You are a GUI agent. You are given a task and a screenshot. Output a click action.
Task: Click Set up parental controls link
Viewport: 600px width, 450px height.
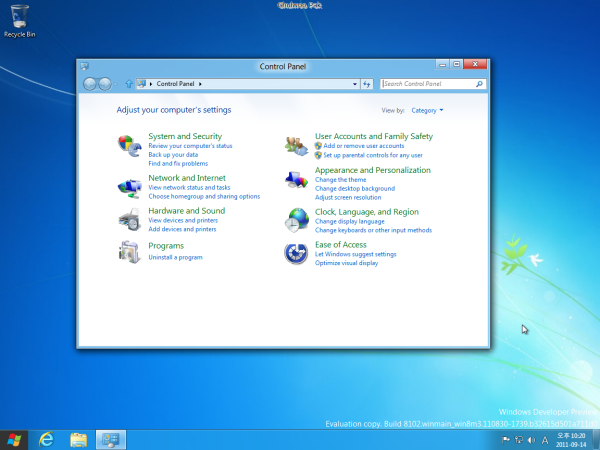[x=373, y=155]
